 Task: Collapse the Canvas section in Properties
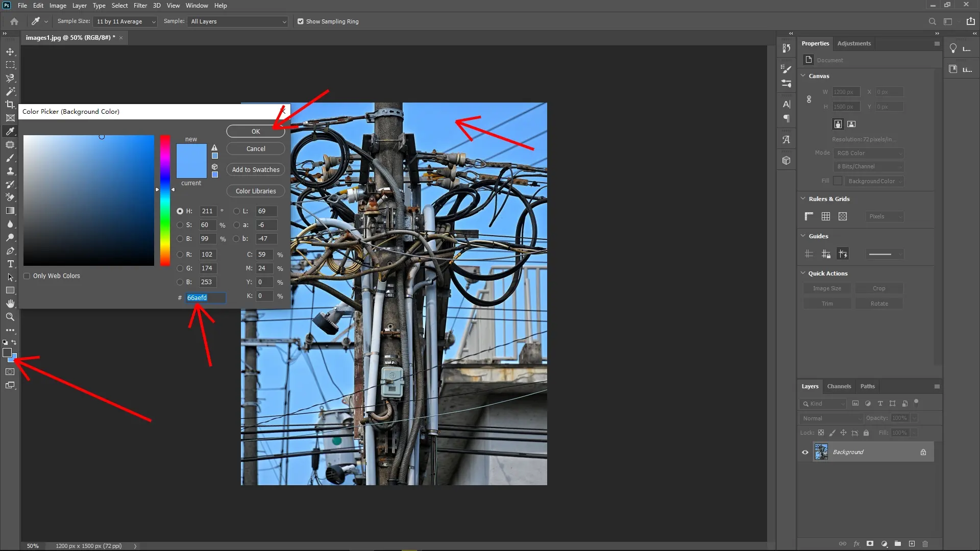pos(804,76)
